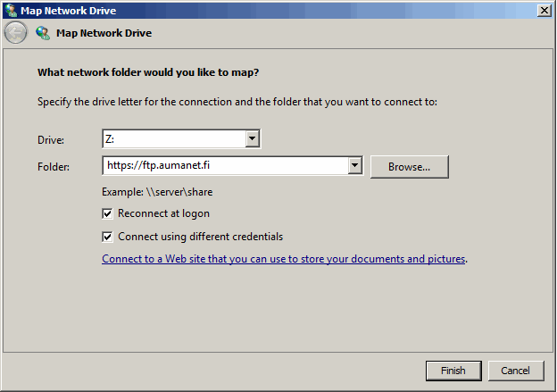557x392 pixels.
Task: Expand the Drive letter dropdown arrow
Action: click(x=253, y=138)
